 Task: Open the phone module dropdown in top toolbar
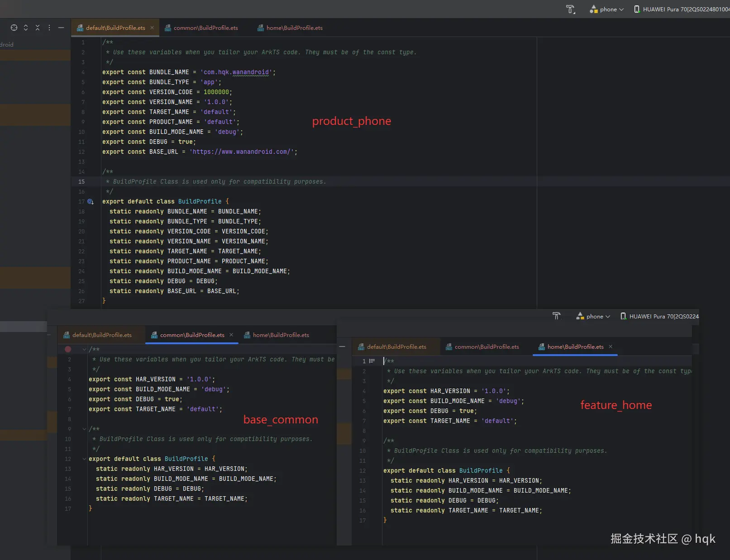tap(607, 9)
